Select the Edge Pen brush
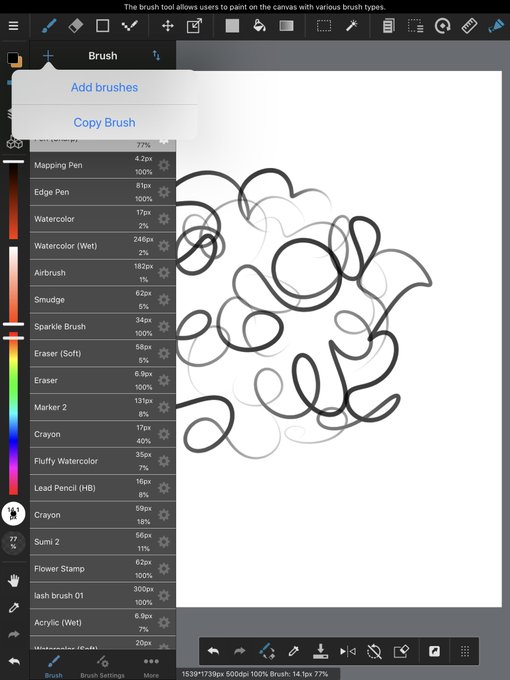 coord(103,192)
